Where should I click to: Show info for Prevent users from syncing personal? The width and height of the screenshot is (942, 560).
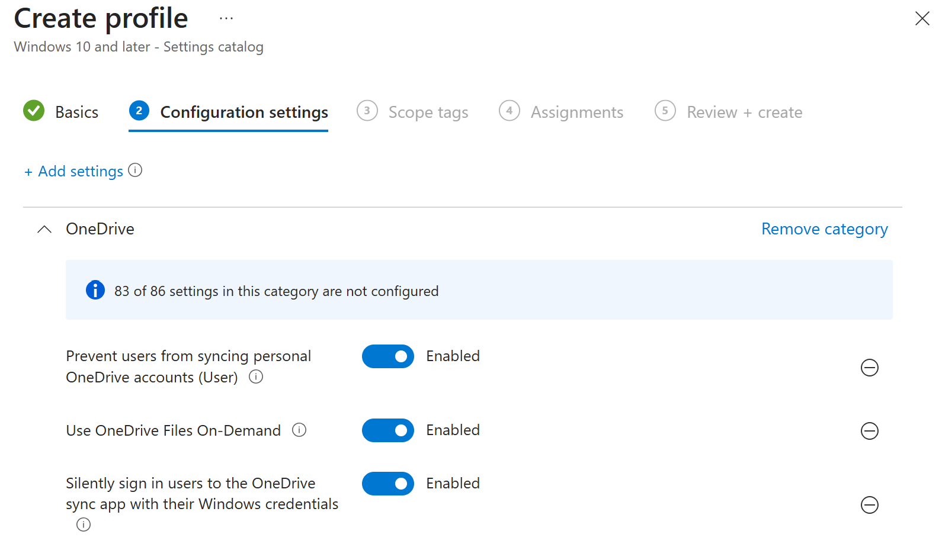(256, 376)
